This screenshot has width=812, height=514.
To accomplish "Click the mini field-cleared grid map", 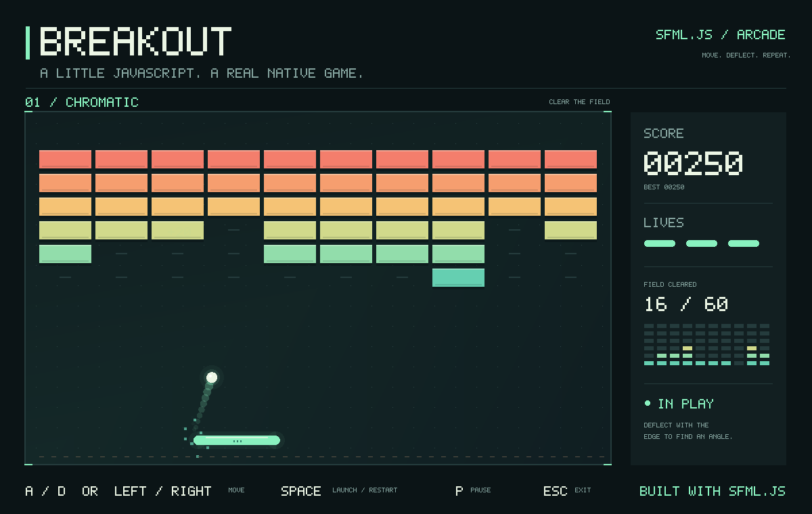I will [x=706, y=344].
